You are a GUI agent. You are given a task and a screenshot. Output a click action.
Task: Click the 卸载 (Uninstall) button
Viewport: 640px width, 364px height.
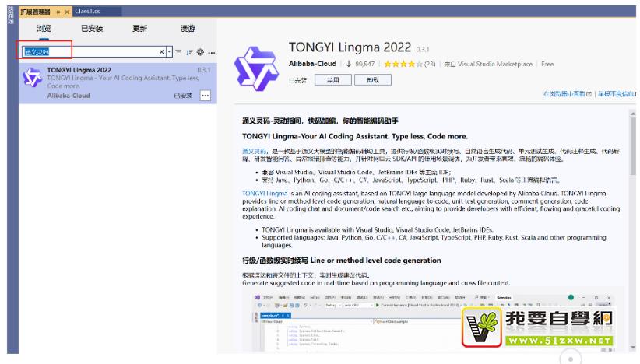(372, 79)
